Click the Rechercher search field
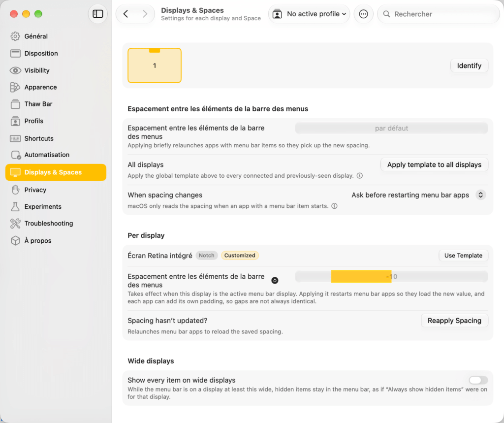This screenshot has width=504, height=423. 439,14
